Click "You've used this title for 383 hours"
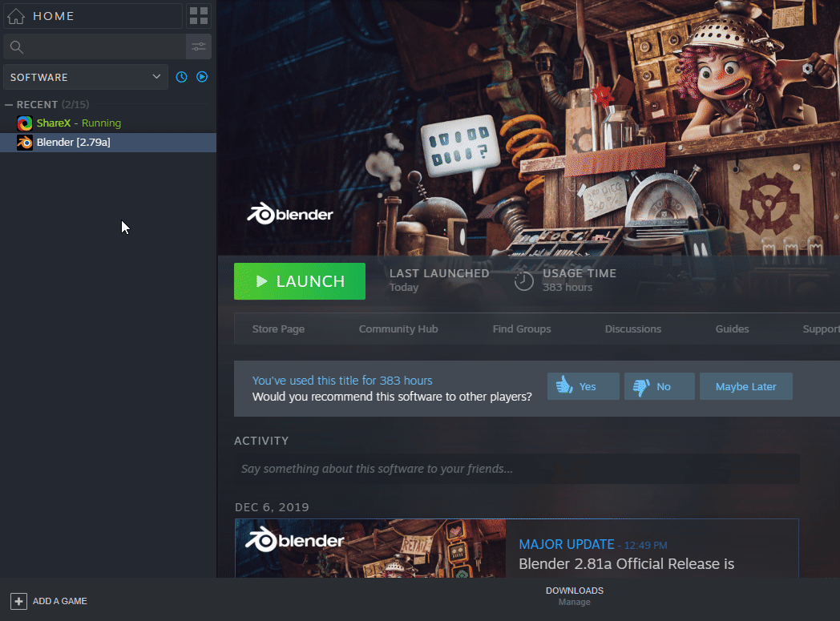 (x=342, y=380)
